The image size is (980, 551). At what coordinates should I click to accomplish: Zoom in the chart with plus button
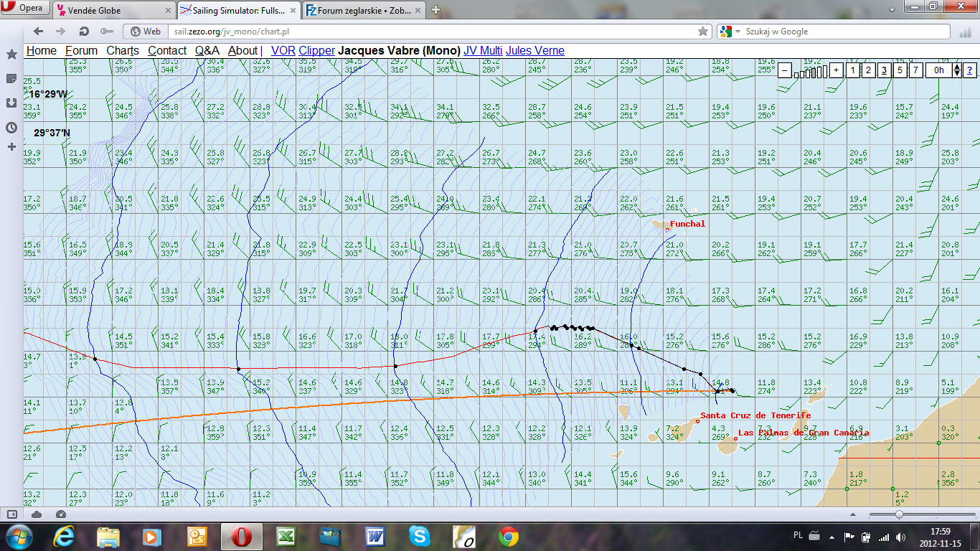[x=837, y=70]
